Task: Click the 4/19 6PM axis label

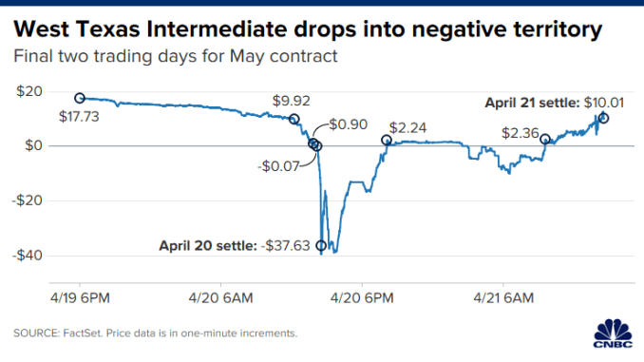Action: pyautogui.click(x=80, y=297)
